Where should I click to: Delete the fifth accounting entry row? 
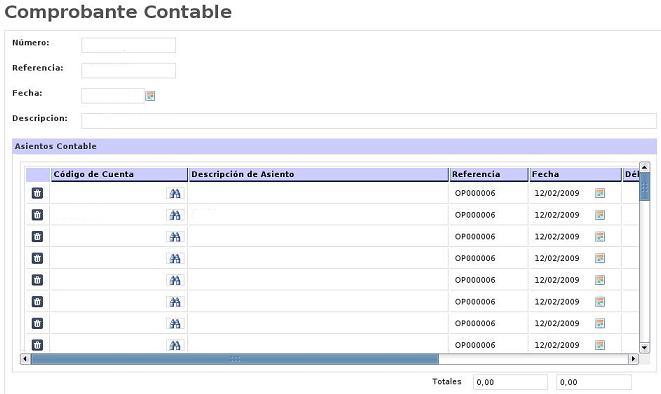pos(38,280)
